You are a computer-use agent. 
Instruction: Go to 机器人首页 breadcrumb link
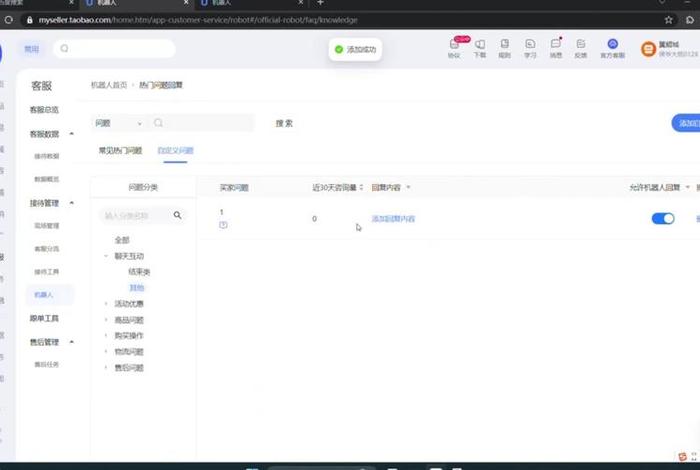(109, 85)
